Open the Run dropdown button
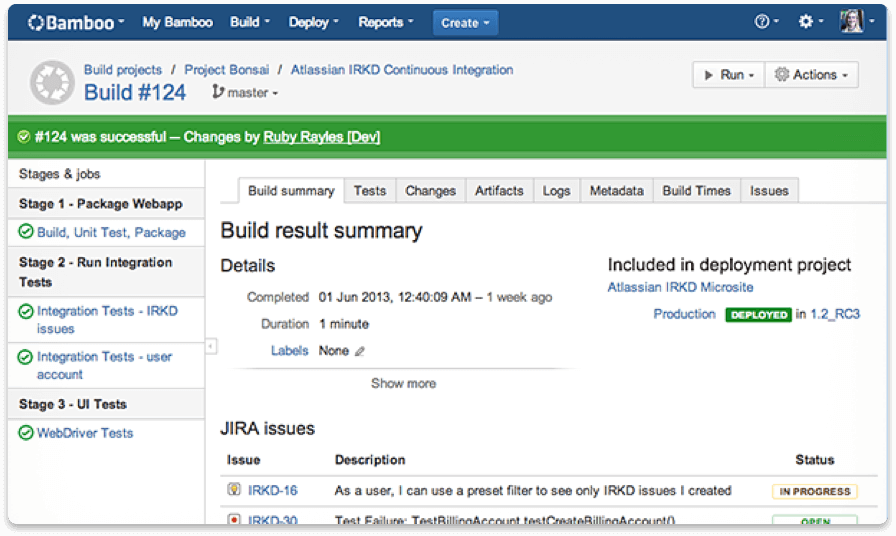896x536 pixels. pyautogui.click(x=729, y=75)
